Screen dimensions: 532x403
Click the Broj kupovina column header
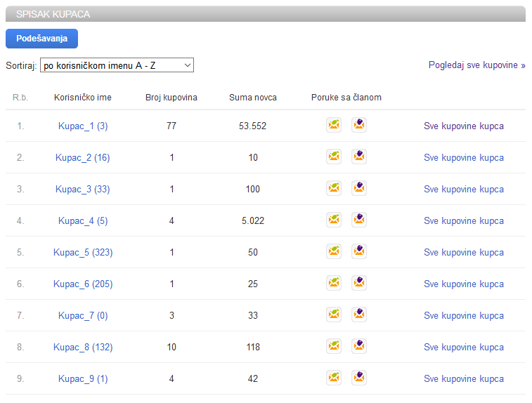pos(171,98)
